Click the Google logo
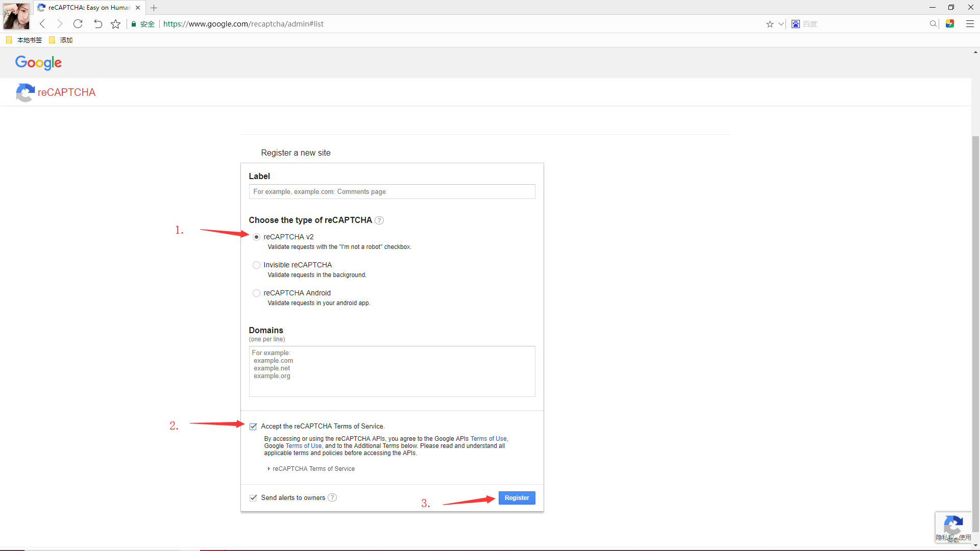Image resolution: width=980 pixels, height=551 pixels. pos(38,63)
